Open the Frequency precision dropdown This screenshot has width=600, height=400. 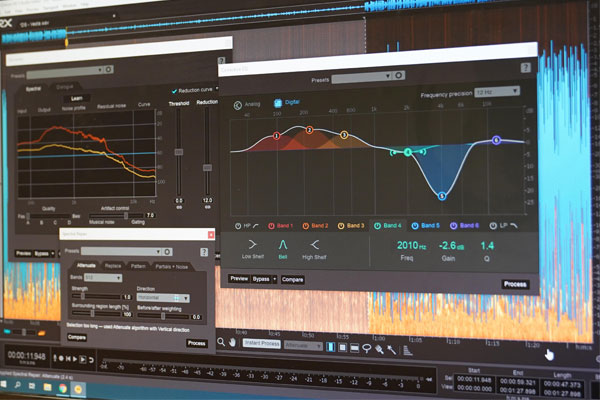(x=497, y=92)
